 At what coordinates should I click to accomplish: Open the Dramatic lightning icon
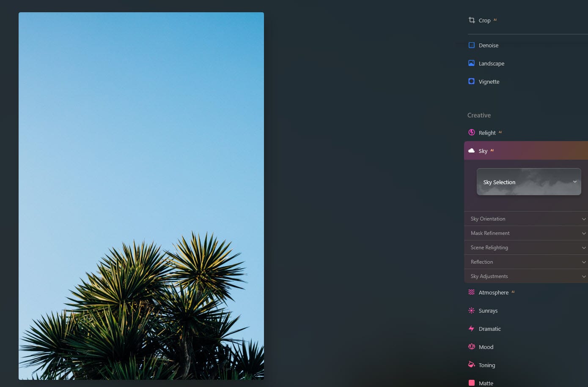tap(472, 328)
